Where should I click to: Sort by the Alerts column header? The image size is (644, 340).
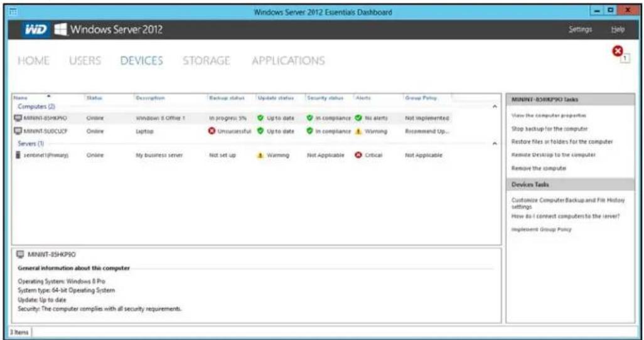point(363,98)
